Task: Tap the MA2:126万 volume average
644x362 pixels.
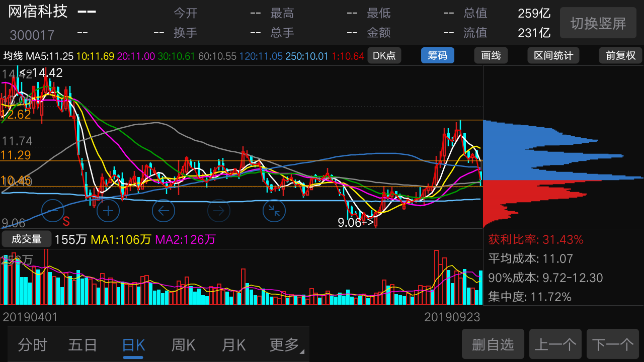Action: click(186, 239)
